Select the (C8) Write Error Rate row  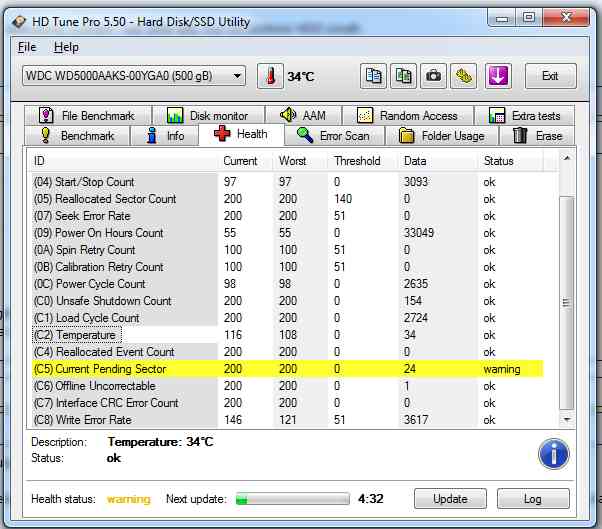click(288, 420)
